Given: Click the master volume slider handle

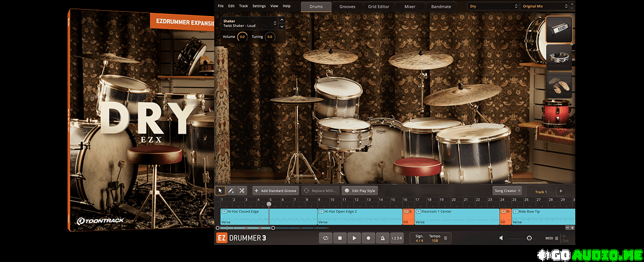Looking at the screenshot, I should point(529,238).
